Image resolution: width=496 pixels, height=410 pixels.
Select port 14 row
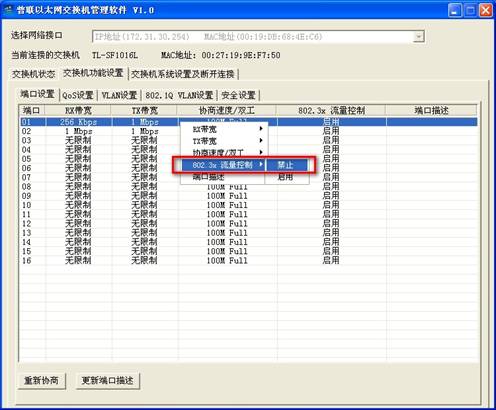tap(248, 242)
